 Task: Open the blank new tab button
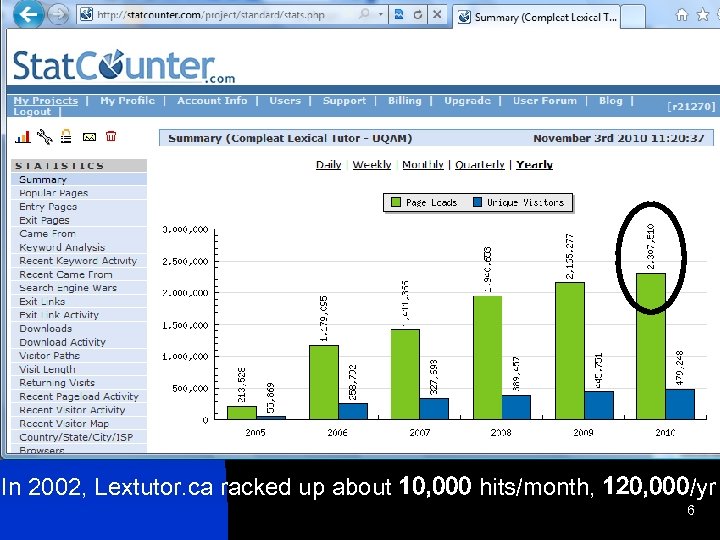click(633, 17)
